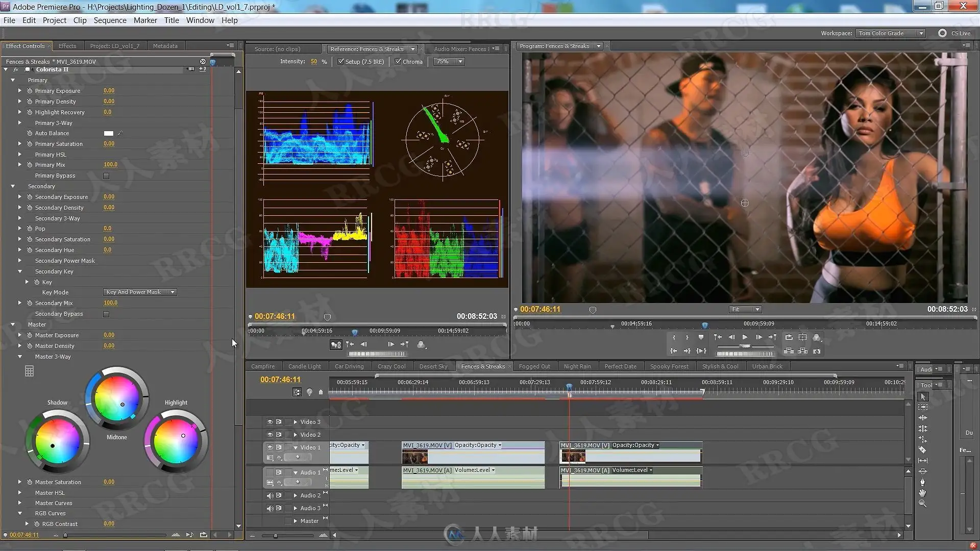
Task: Switch to the Night Rain sequence tab
Action: pos(577,366)
